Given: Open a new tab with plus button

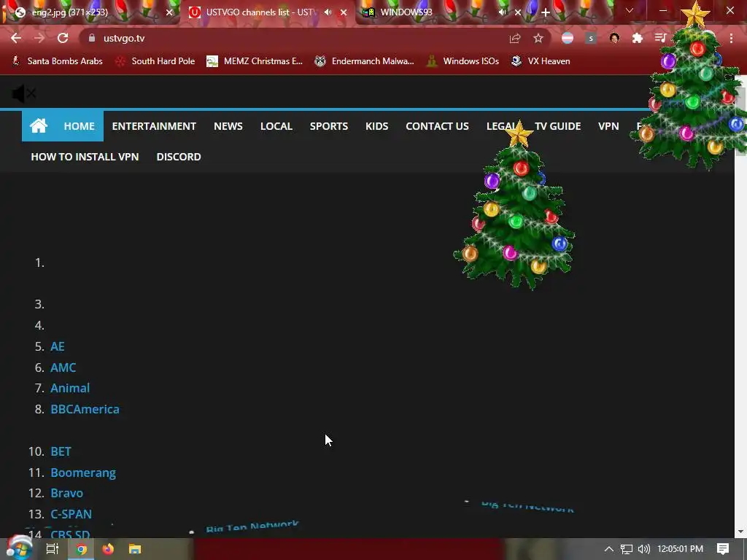Looking at the screenshot, I should pyautogui.click(x=546, y=12).
